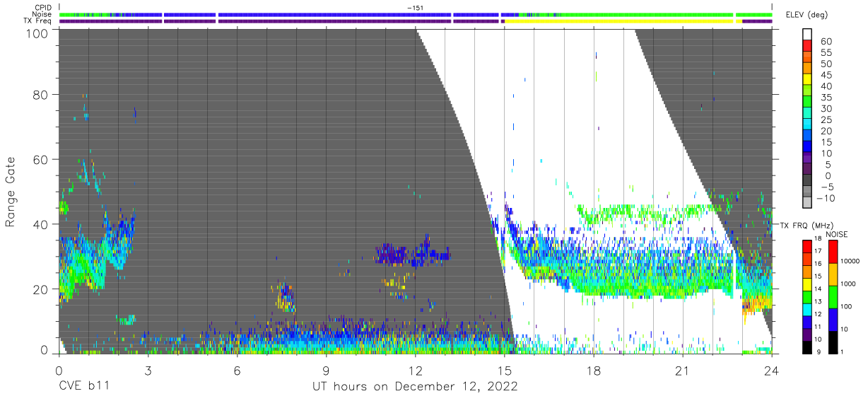Click the CVE b11 radar label
Image resolution: width=868 pixels, height=401 pixels.
click(x=83, y=387)
